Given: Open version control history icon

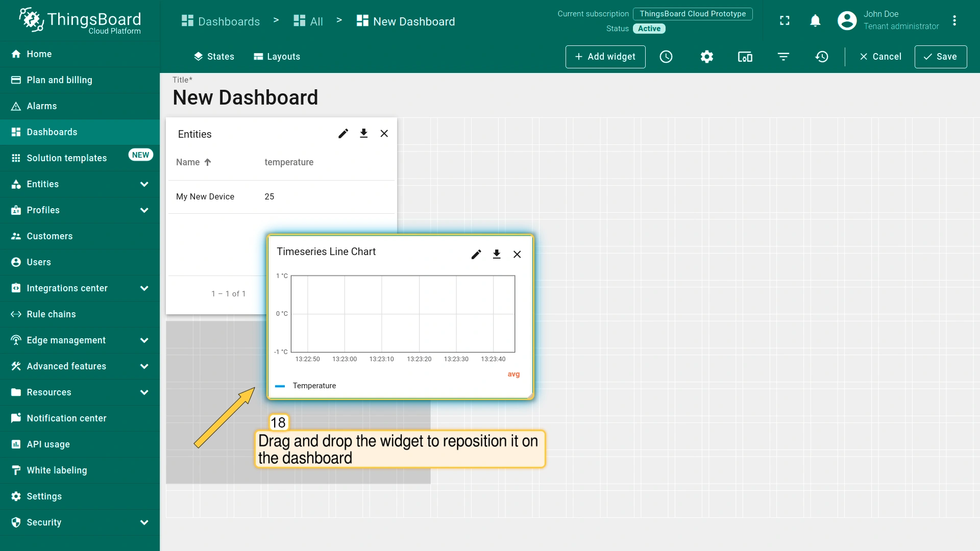Looking at the screenshot, I should tap(822, 57).
